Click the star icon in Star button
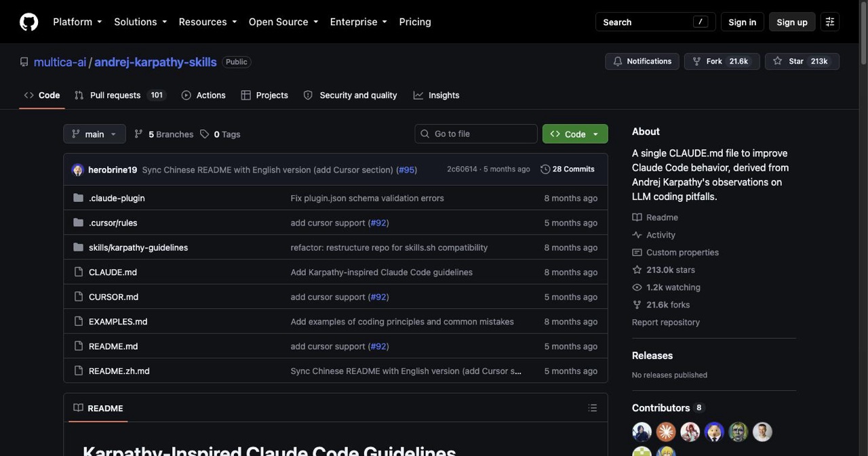Image resolution: width=868 pixels, height=456 pixels. (x=777, y=61)
